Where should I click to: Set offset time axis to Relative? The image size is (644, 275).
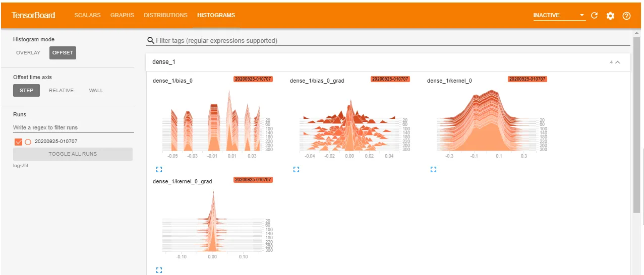[61, 91]
